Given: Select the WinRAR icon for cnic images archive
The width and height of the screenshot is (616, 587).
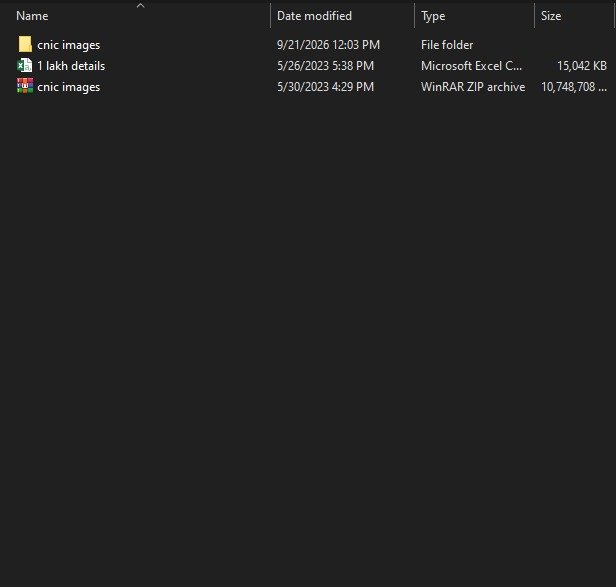Looking at the screenshot, I should [25, 86].
